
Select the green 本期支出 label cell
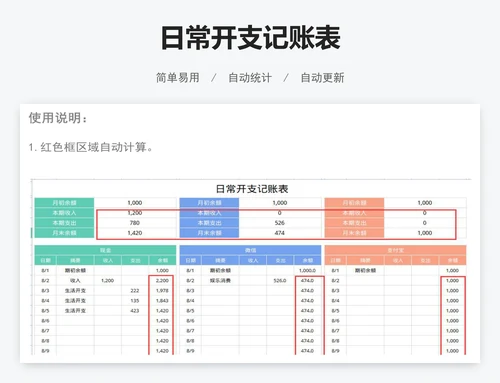64,223
